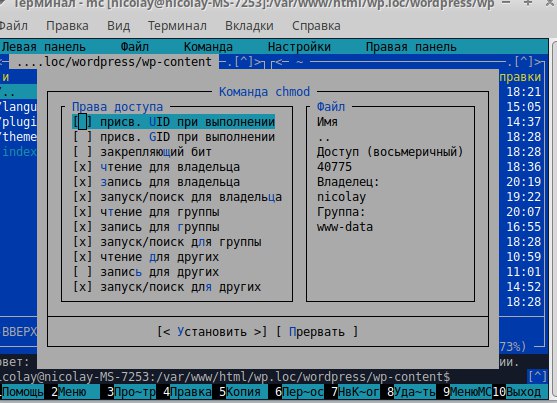Open the Правка terminal menu
557x403 pixels.
pos(67,26)
